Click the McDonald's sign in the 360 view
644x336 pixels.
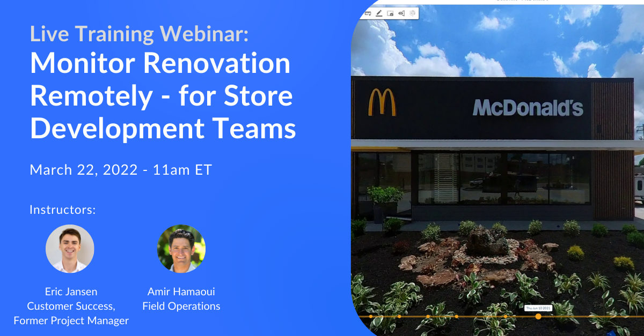528,107
